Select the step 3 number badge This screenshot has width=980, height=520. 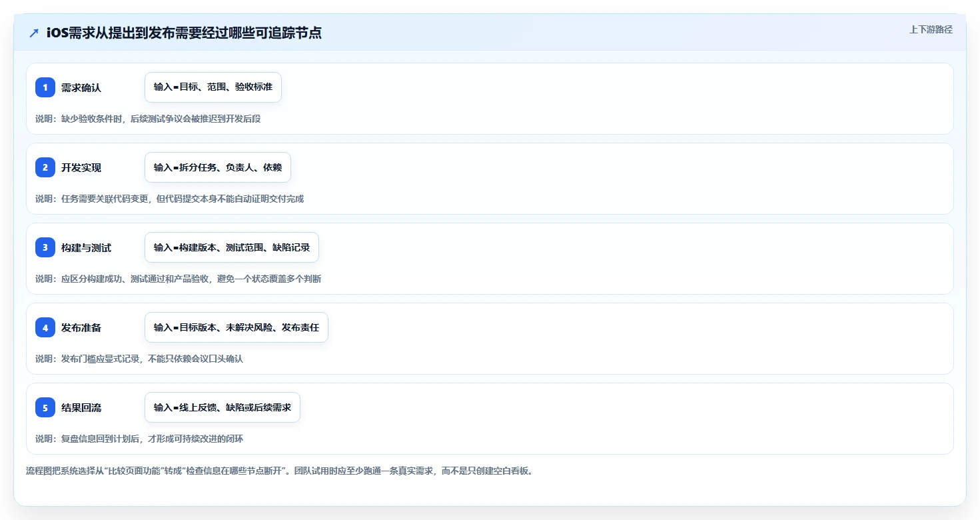pyautogui.click(x=45, y=247)
